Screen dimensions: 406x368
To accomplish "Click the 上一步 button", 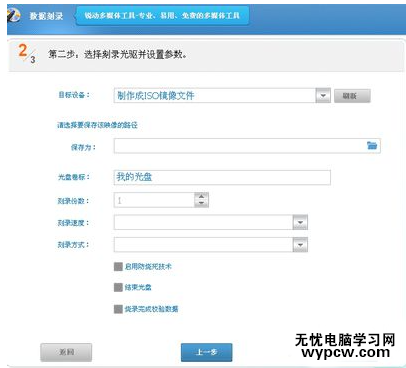I will click(206, 352).
